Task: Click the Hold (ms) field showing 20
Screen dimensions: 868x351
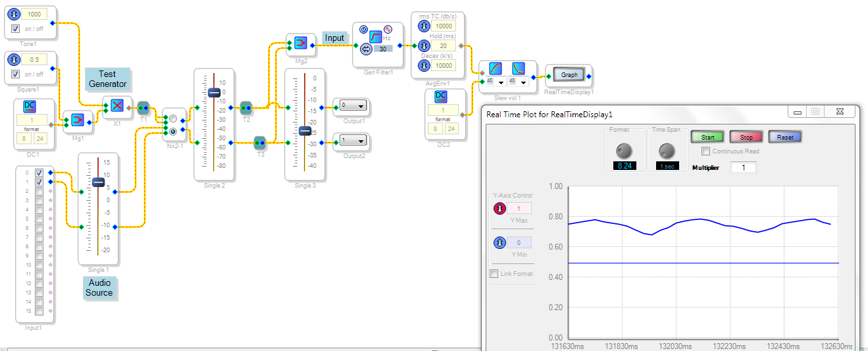Action: [444, 45]
